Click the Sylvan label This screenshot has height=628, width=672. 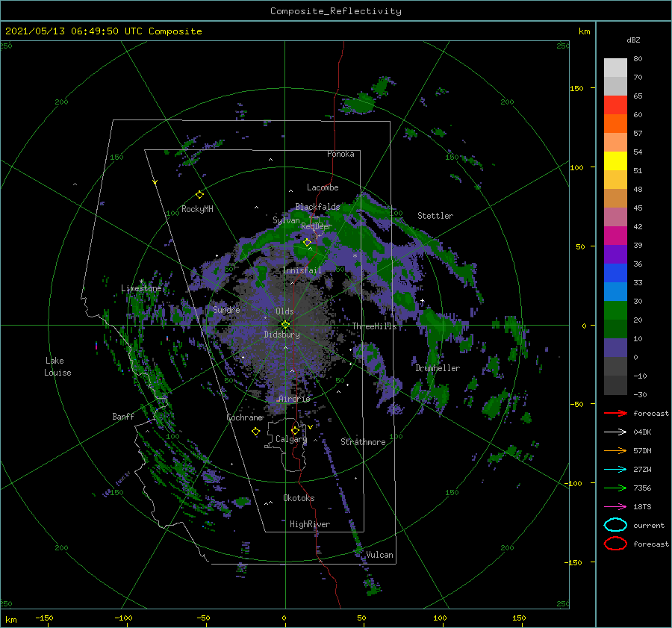[286, 220]
